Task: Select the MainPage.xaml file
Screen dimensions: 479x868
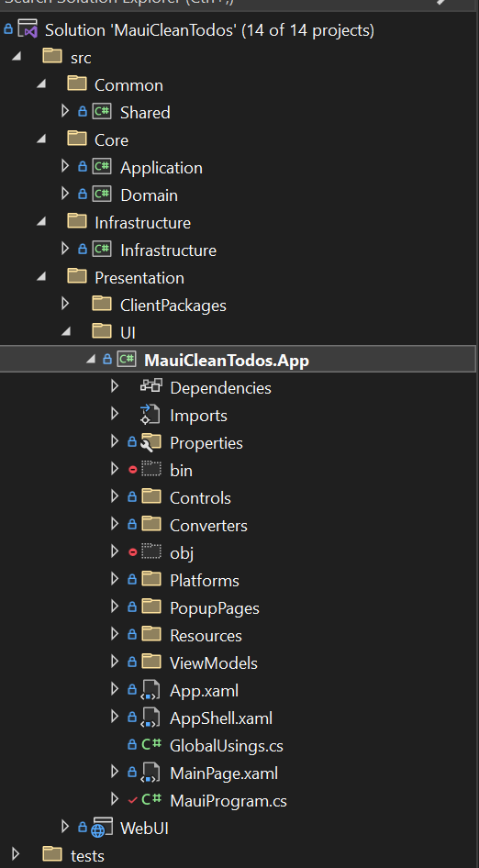Action: coord(224,773)
